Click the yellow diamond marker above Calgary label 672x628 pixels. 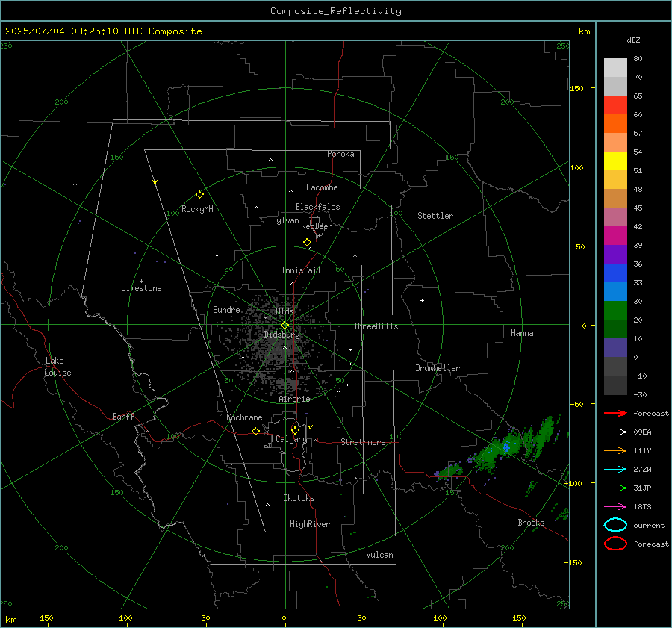pos(295,430)
